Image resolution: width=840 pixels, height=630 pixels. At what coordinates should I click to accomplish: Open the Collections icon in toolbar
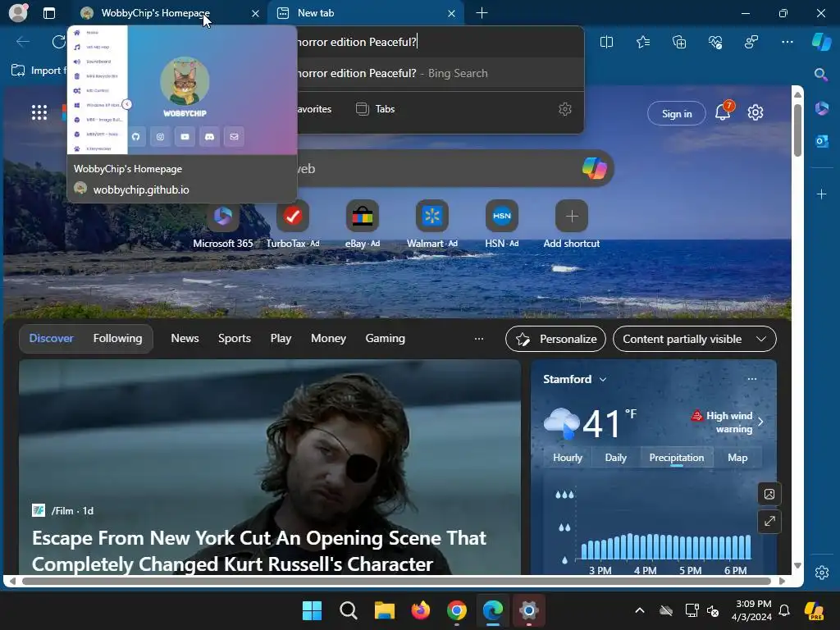pos(679,42)
